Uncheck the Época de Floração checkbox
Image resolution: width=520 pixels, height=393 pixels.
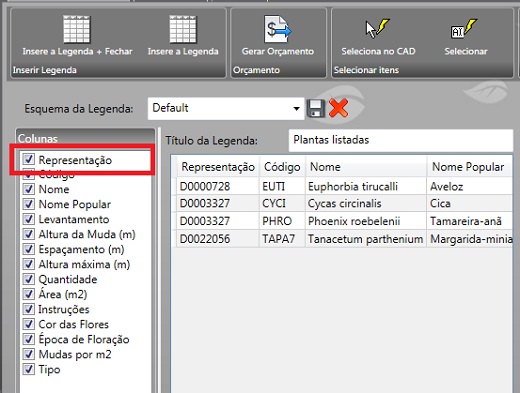tap(29, 339)
